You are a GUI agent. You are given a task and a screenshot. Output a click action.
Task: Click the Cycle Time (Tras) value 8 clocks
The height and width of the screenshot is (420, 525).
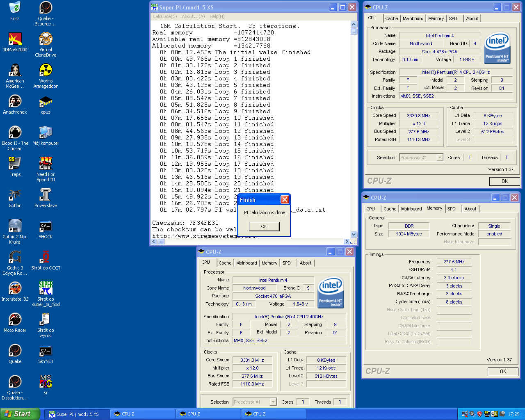(x=454, y=302)
